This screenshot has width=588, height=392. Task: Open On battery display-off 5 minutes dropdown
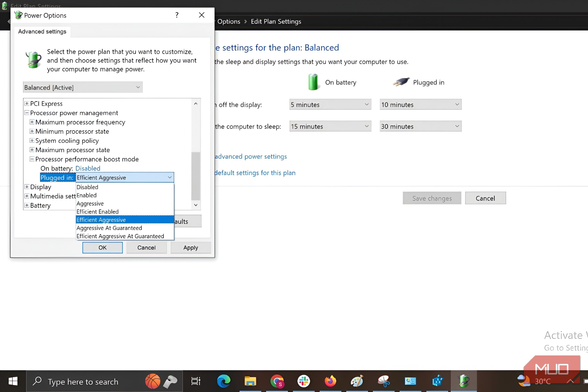pyautogui.click(x=330, y=105)
